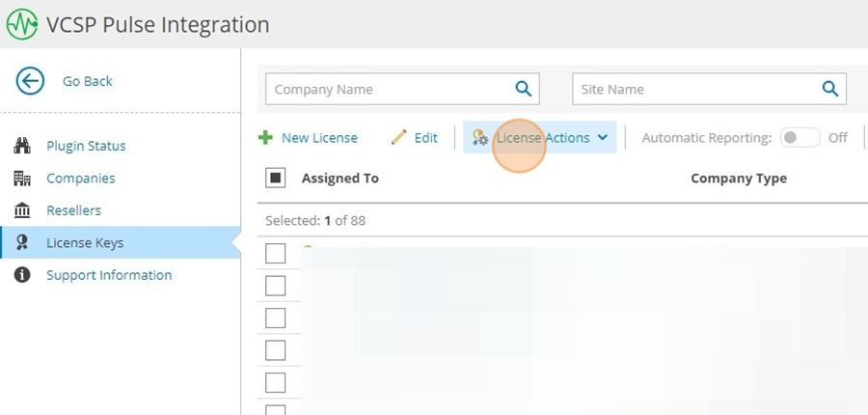
Task: Click the Company Name search magnifier
Action: coord(523,89)
